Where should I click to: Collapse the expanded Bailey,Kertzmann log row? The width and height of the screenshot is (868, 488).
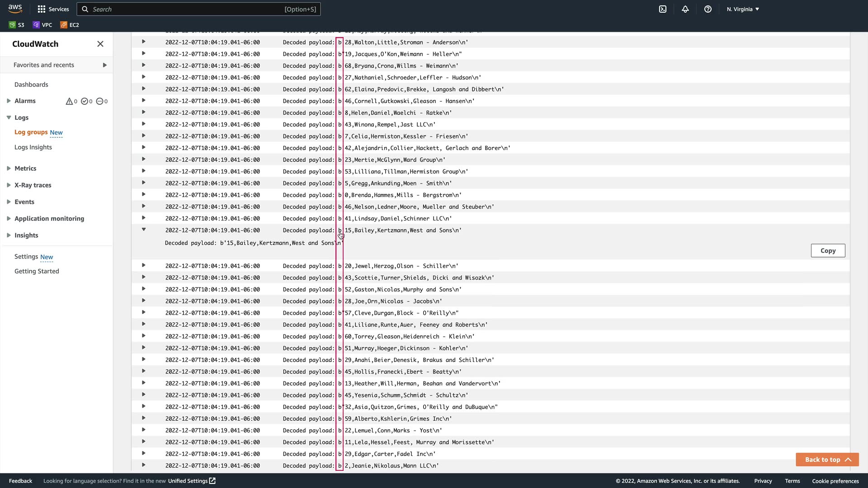pyautogui.click(x=144, y=230)
